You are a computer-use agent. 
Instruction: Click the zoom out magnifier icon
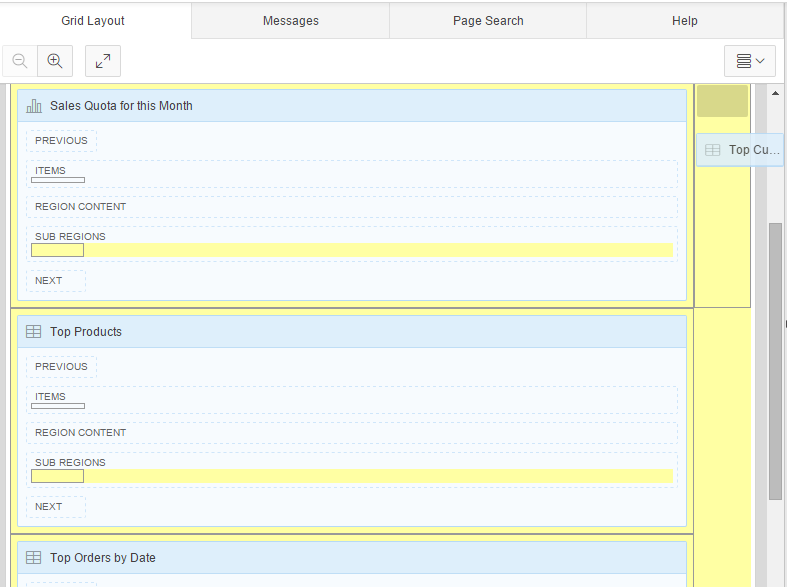click(x=20, y=61)
